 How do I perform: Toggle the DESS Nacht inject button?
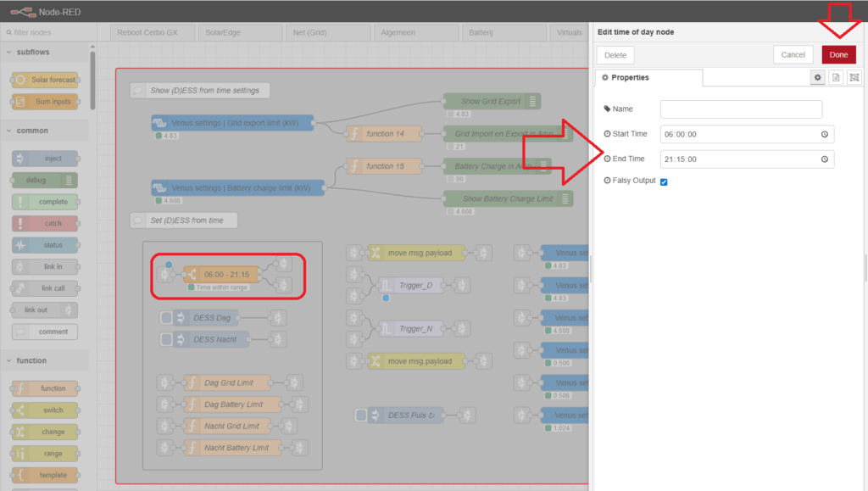pyautogui.click(x=167, y=339)
